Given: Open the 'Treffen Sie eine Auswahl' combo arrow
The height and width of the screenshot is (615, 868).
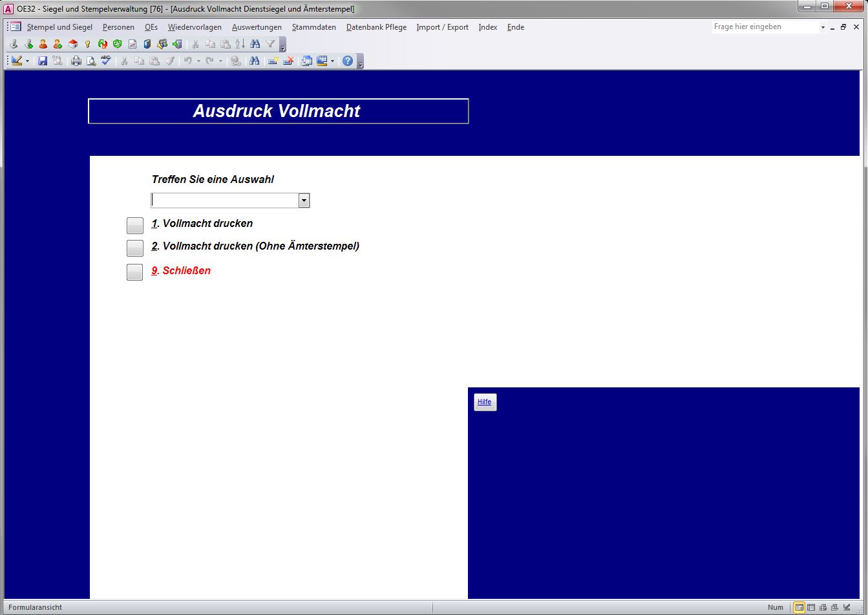Looking at the screenshot, I should [x=304, y=200].
